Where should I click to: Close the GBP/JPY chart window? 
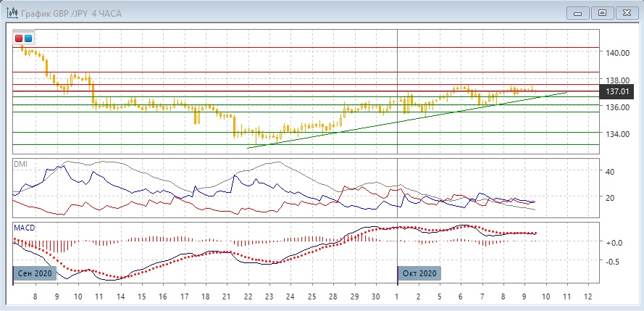click(626, 12)
